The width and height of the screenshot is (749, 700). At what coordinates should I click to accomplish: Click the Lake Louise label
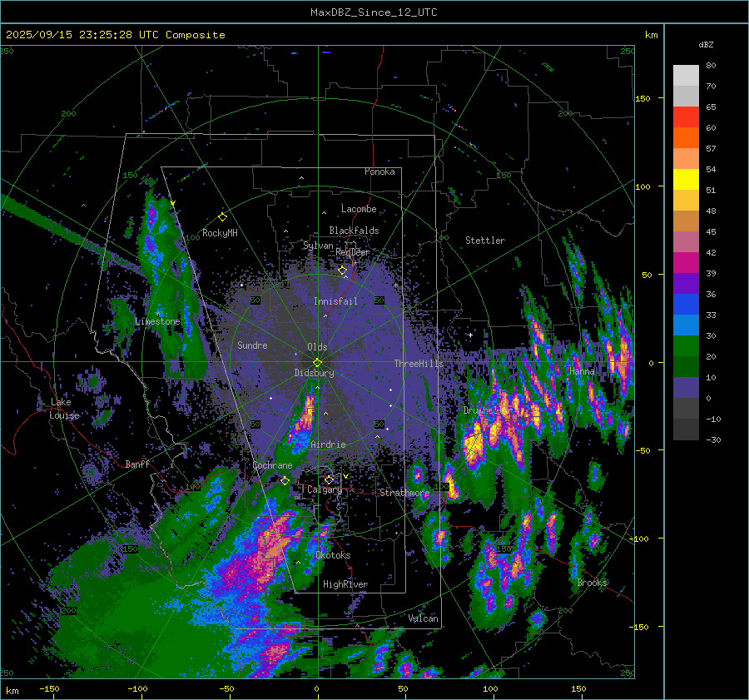(x=64, y=409)
